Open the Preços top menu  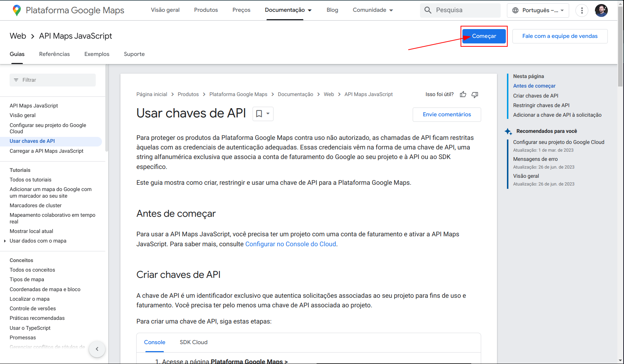(242, 10)
